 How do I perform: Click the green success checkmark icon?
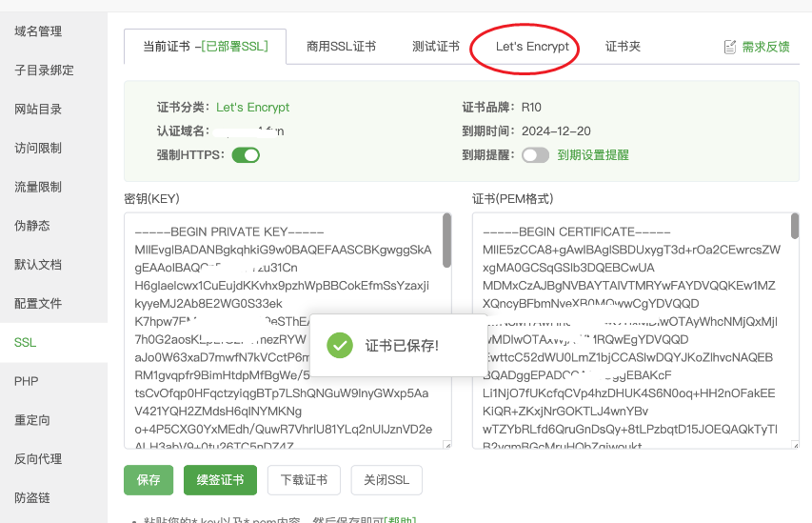coord(340,345)
